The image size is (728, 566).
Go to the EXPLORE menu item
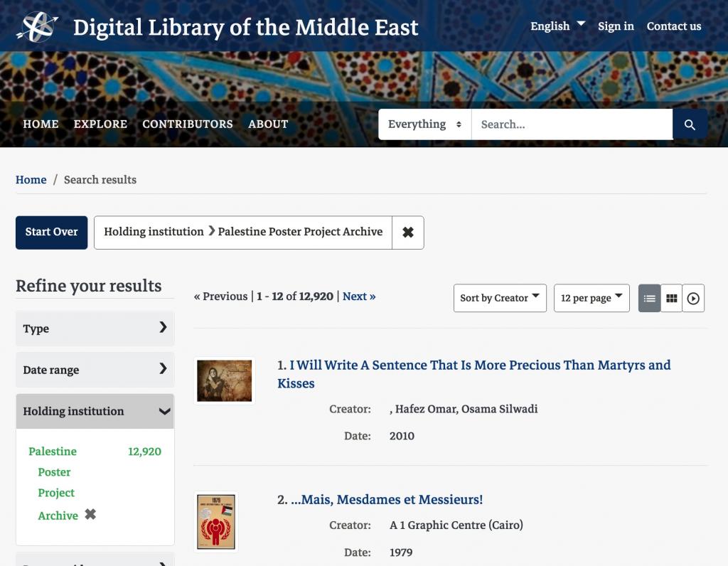point(100,124)
